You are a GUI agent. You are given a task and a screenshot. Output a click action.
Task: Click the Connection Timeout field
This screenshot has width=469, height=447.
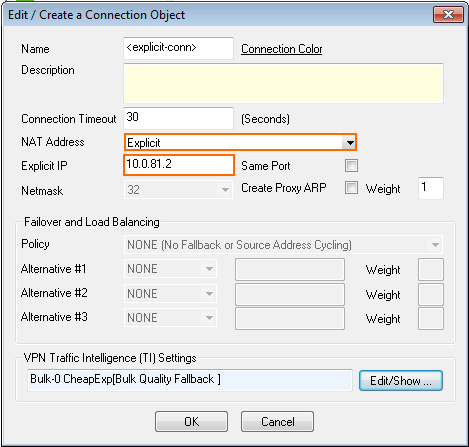tap(178, 118)
